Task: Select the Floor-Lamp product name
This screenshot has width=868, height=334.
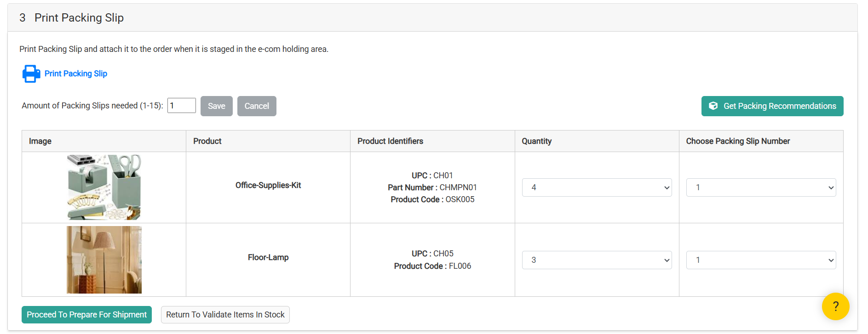Action: click(x=268, y=257)
